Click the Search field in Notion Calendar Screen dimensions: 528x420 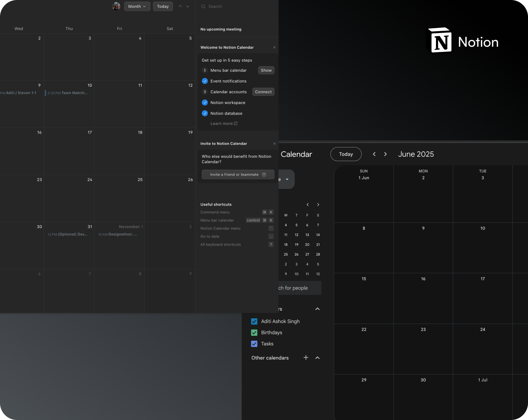[237, 6]
